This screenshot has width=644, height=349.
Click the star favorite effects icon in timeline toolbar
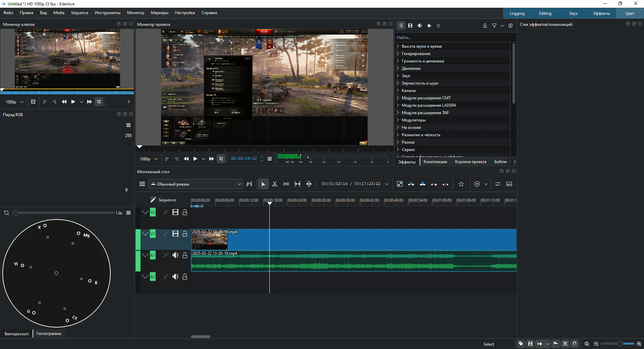coord(461,184)
